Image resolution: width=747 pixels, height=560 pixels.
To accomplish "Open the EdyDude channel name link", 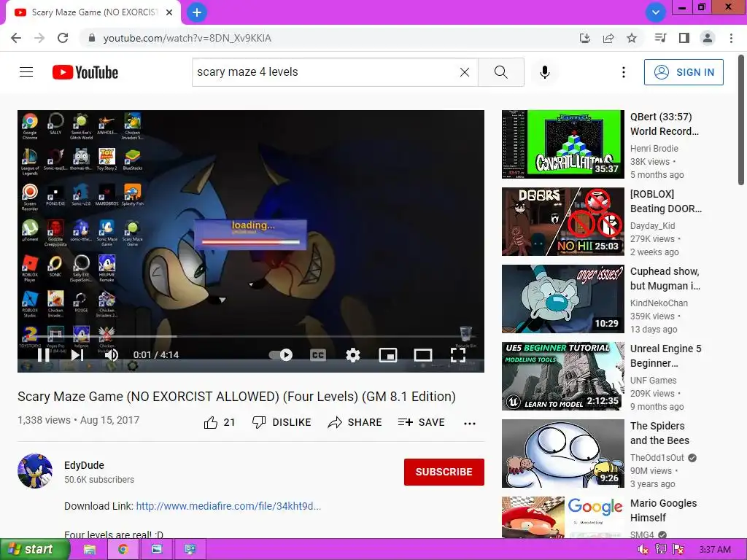I will click(85, 465).
